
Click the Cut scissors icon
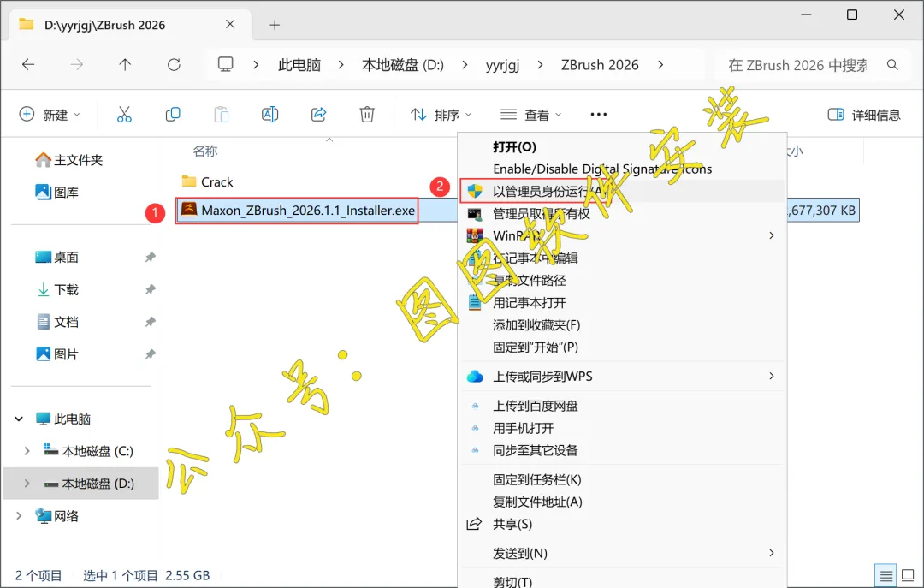pos(124,115)
